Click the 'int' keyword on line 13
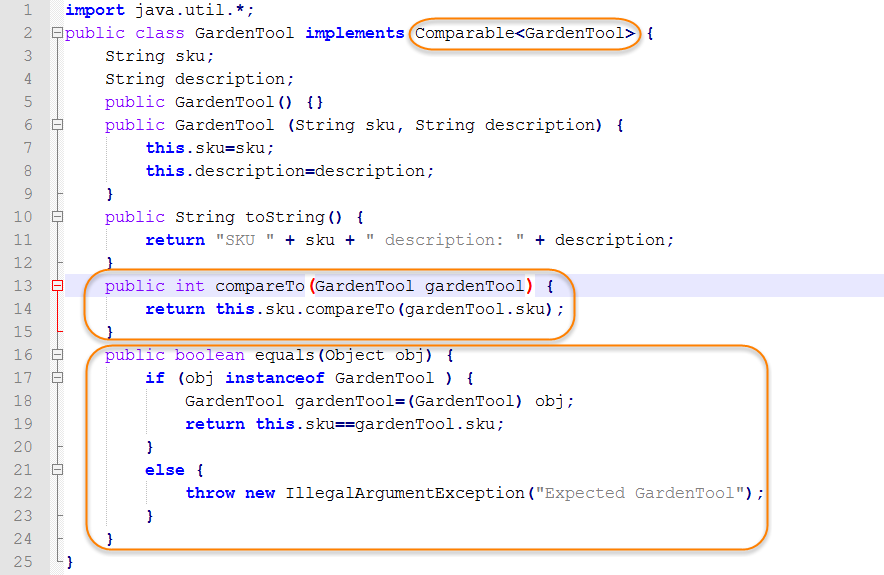884x575 pixels. pyautogui.click(x=189, y=286)
